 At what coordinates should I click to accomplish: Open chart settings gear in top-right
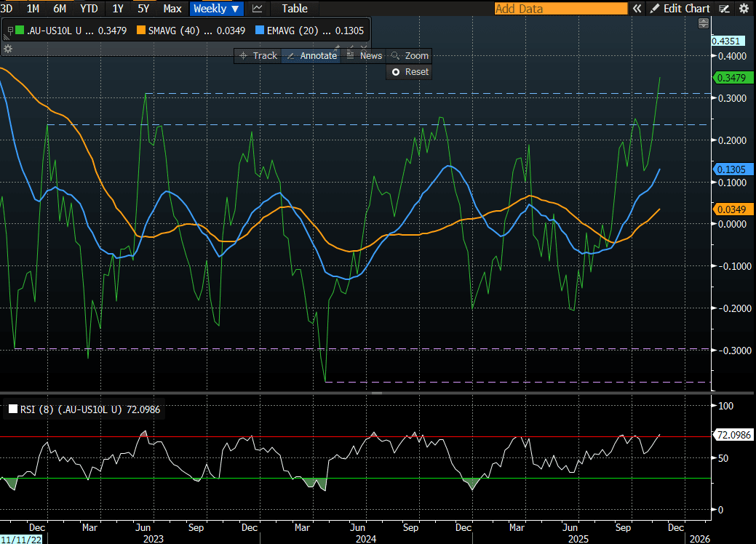coord(743,9)
